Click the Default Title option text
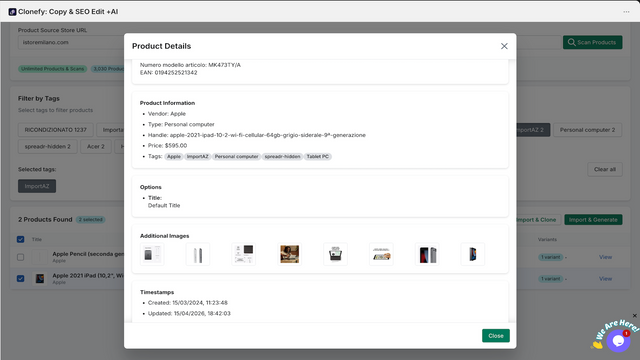640x360 pixels. coord(164,206)
